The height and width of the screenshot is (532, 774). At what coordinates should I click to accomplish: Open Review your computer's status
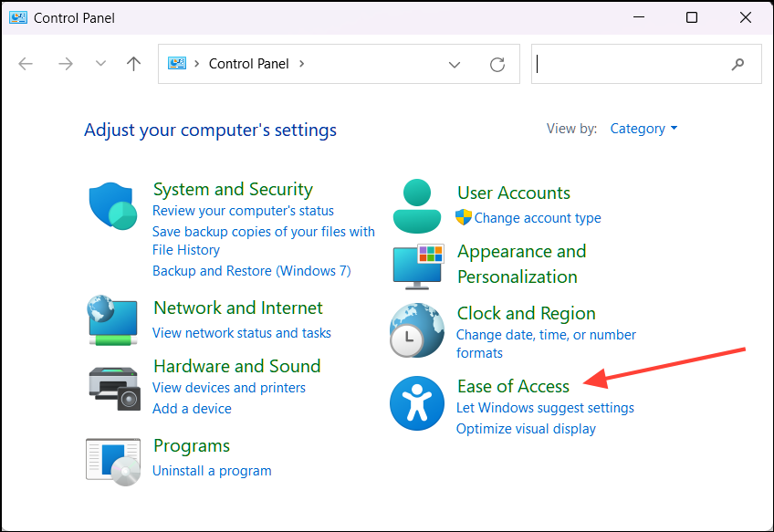coord(243,211)
